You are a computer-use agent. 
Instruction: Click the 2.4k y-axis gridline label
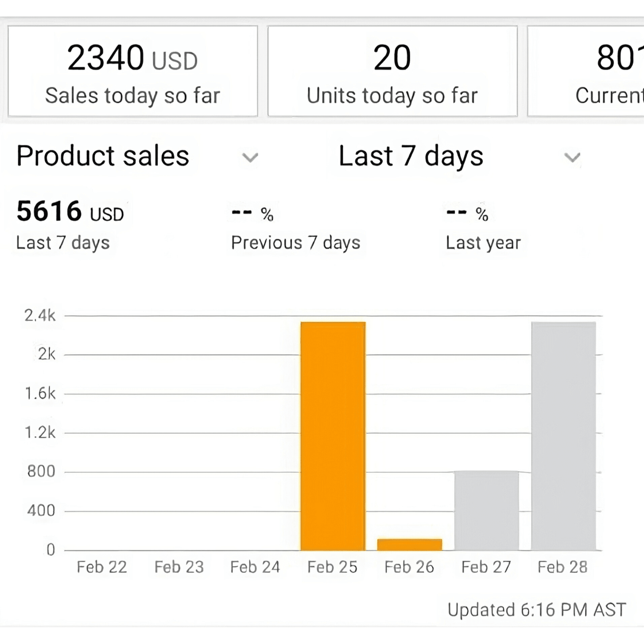click(40, 315)
